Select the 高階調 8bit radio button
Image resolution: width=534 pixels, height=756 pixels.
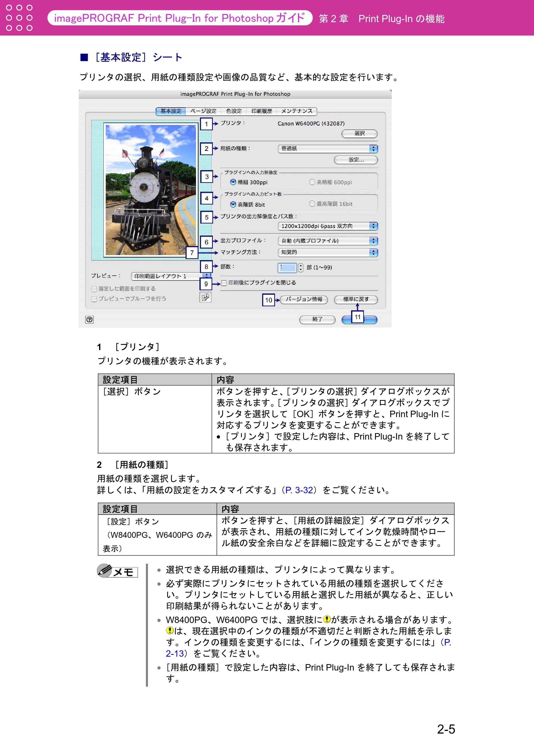pos(233,205)
